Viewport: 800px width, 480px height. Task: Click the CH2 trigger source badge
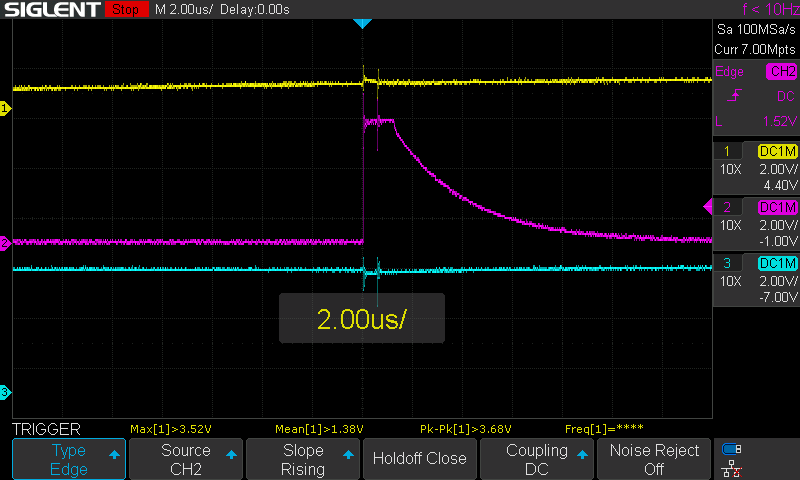782,71
